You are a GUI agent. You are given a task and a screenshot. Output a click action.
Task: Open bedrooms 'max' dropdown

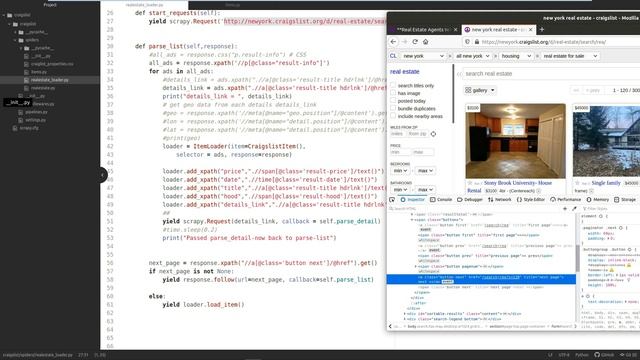425,171
